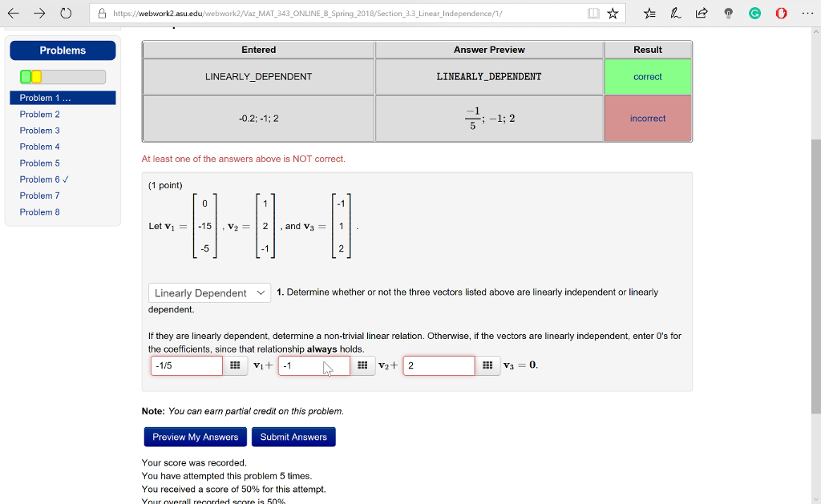
Task: Open the equation editor next to v1 coefficient
Action: pyautogui.click(x=237, y=365)
